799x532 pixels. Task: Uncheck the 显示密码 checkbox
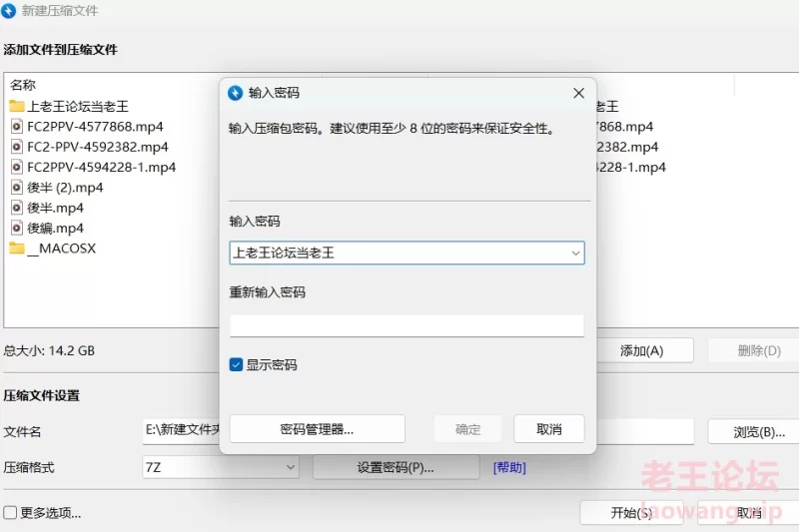pyautogui.click(x=236, y=364)
